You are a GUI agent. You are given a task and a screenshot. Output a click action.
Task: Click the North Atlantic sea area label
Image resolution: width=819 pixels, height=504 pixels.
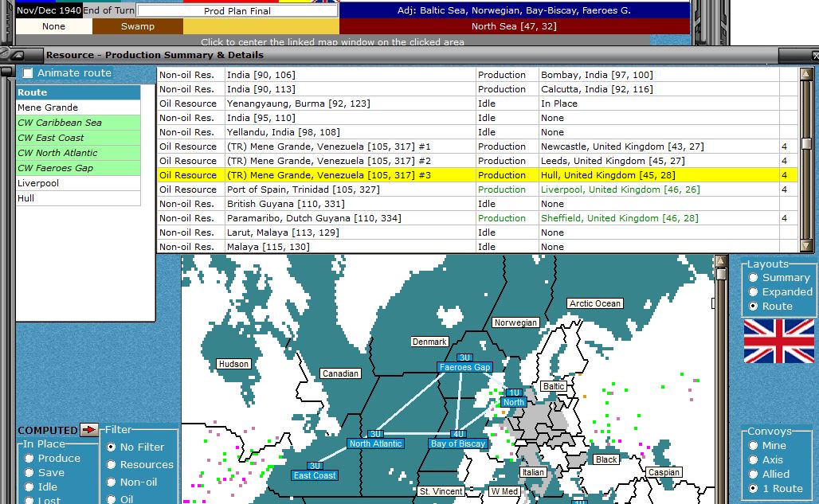(x=375, y=443)
